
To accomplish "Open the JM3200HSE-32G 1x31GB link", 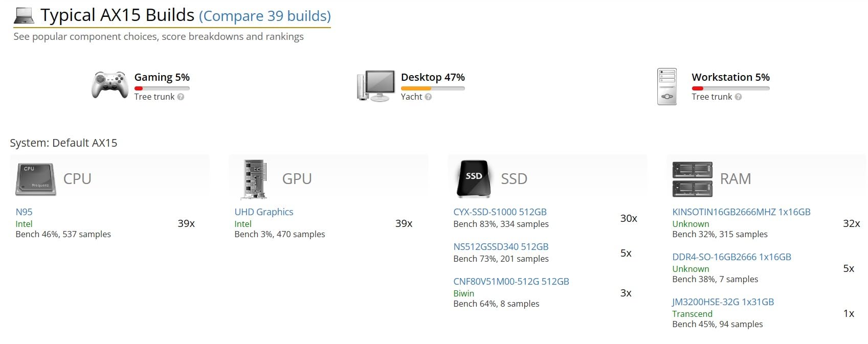I will [x=723, y=302].
